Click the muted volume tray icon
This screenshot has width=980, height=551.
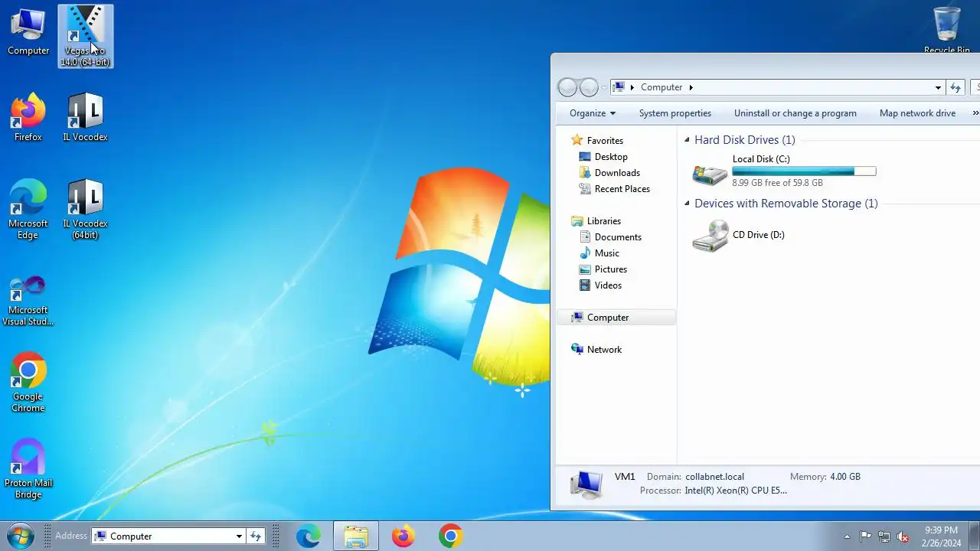(x=903, y=536)
